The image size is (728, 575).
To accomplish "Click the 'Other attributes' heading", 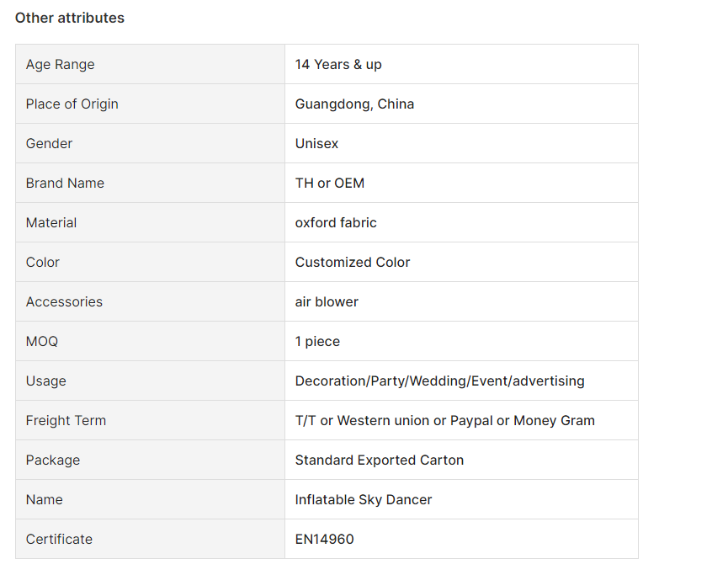I will [x=70, y=19].
